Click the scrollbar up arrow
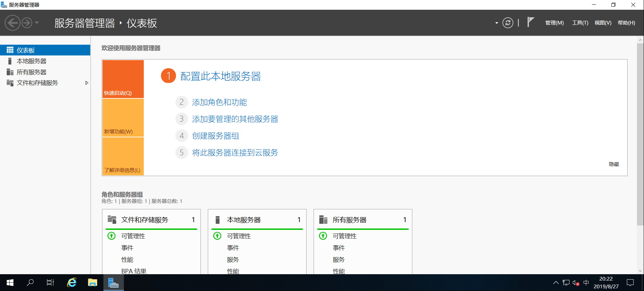The width and height of the screenshot is (644, 291). point(640,40)
